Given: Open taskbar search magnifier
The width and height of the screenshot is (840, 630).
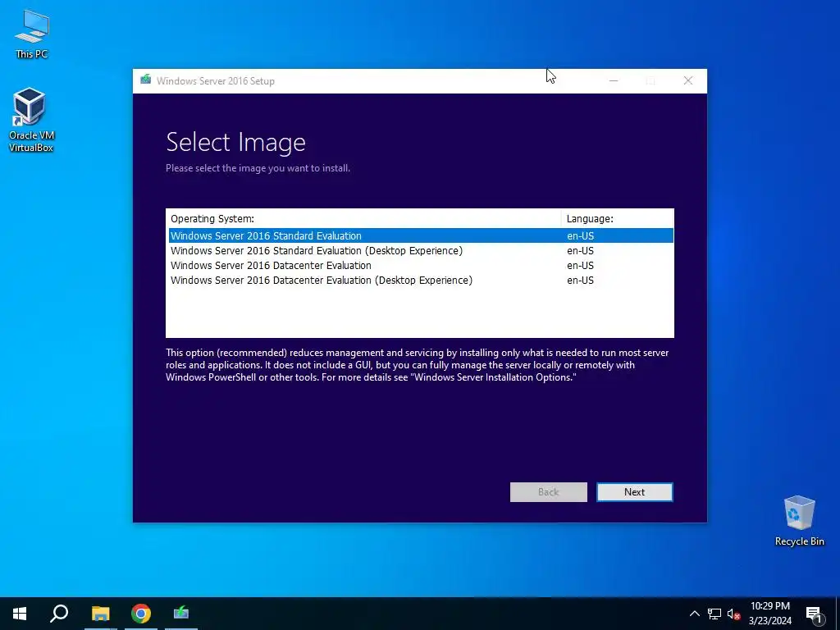Looking at the screenshot, I should (59, 614).
